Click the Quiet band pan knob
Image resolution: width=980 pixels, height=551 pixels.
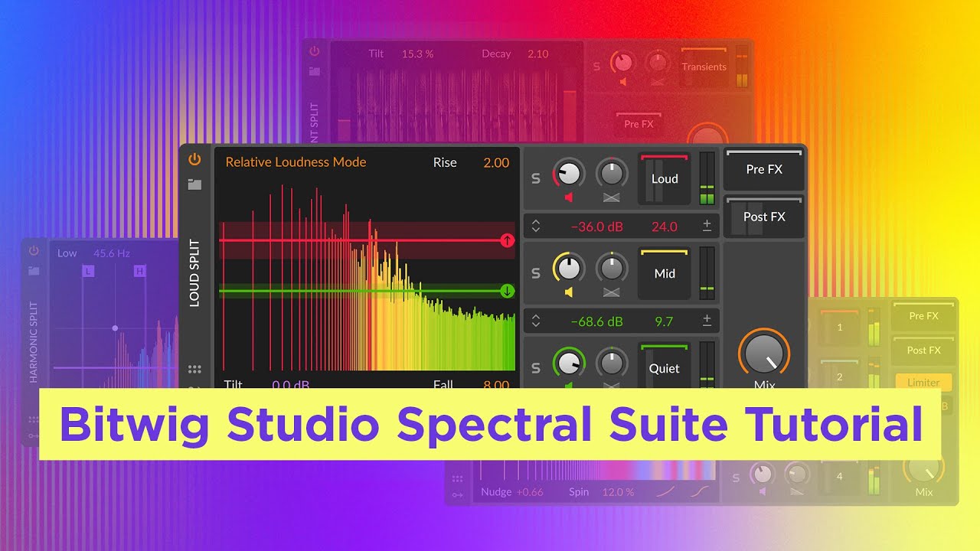tap(611, 362)
